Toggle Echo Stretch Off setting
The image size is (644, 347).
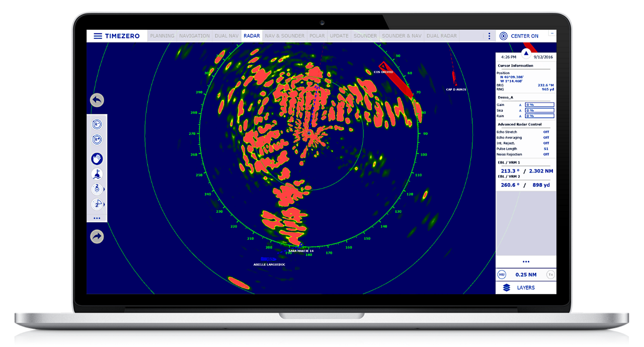coord(546,132)
